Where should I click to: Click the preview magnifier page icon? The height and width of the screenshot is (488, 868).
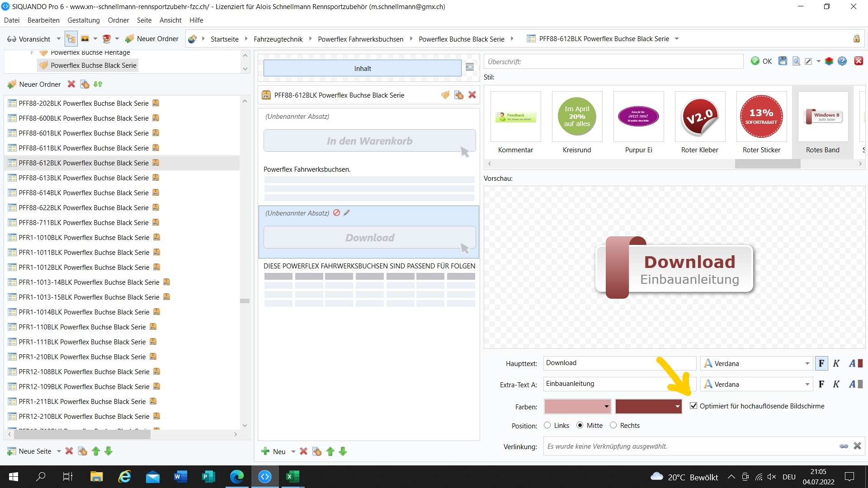pos(796,61)
